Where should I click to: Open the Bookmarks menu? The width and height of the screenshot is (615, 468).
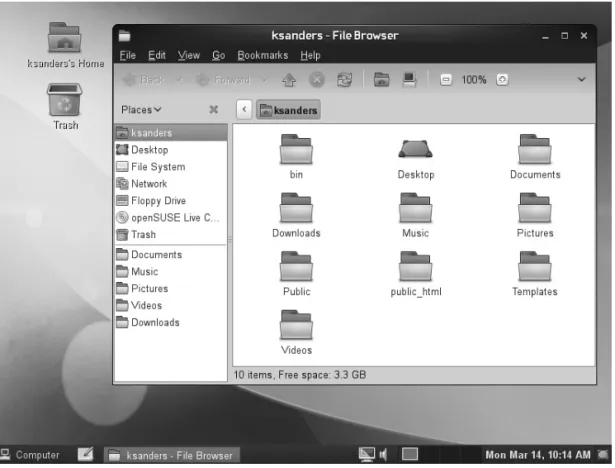[x=263, y=56]
